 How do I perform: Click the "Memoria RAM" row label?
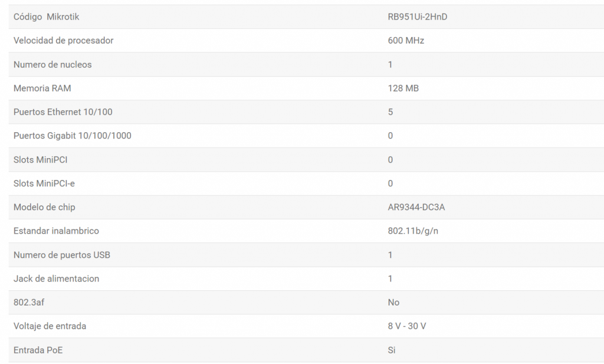42,88
